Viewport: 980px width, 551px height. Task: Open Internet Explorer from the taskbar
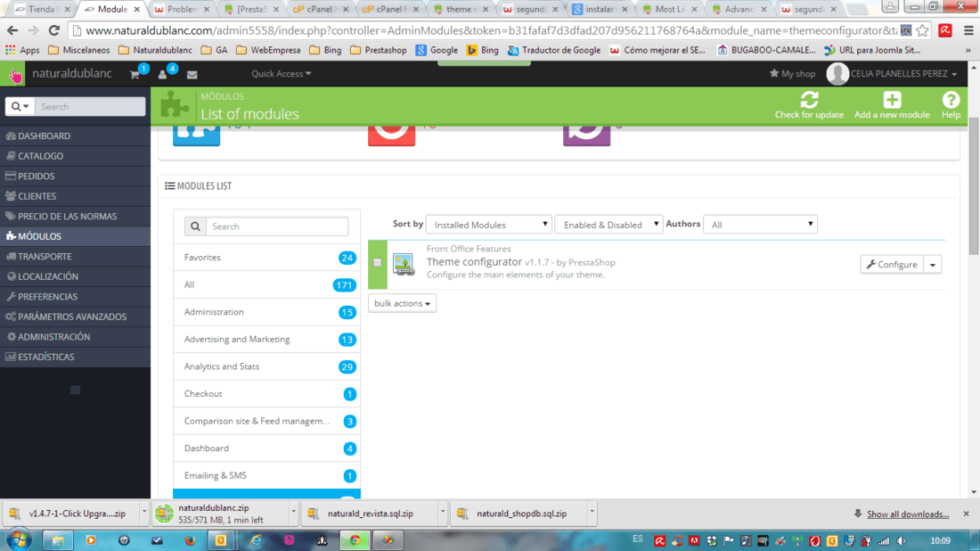(256, 540)
